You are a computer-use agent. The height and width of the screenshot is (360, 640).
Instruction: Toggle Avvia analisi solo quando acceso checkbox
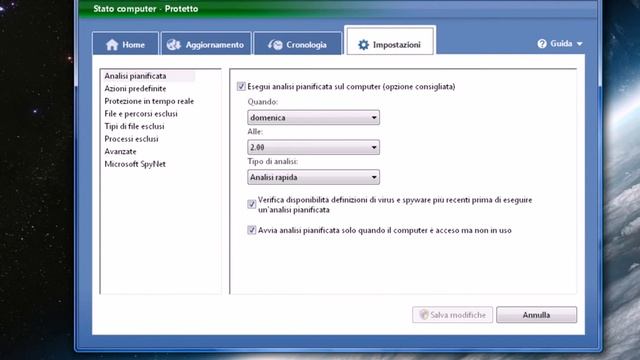pos(251,230)
